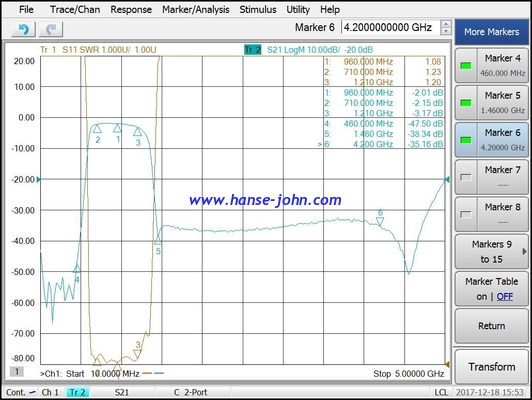The image size is (532, 400).
Task: Click the S21 status bar entry
Action: [122, 392]
